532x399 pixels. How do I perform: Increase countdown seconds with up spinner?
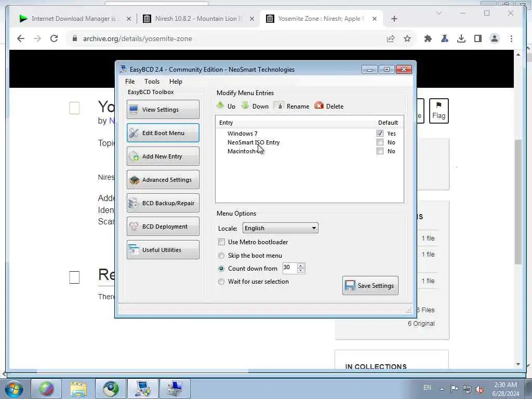pyautogui.click(x=301, y=265)
